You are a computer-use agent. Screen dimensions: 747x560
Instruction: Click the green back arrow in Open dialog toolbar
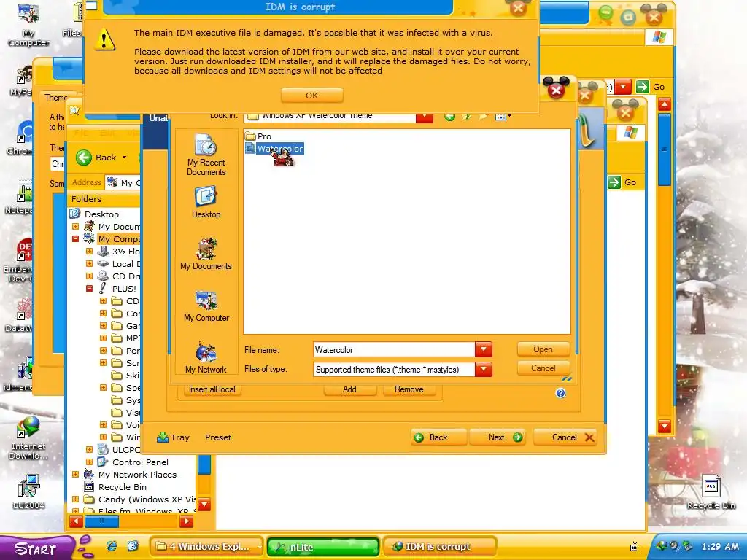click(449, 116)
